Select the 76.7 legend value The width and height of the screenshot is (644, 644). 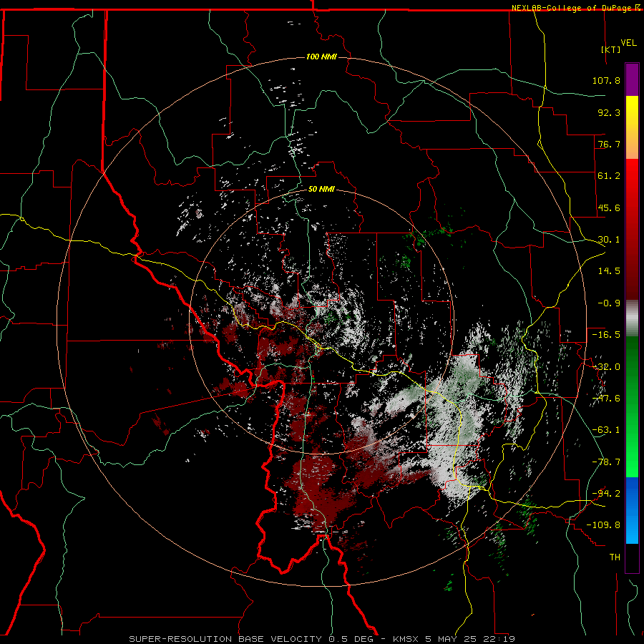(x=609, y=144)
